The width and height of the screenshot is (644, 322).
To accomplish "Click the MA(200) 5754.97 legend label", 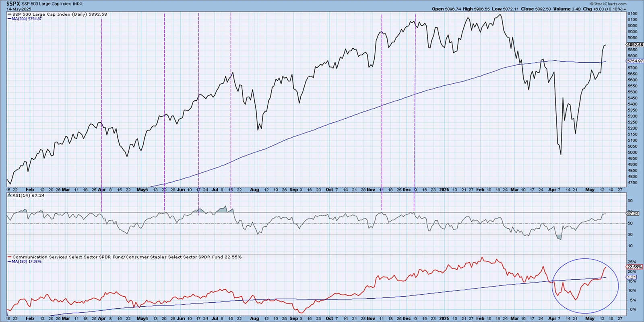I will [x=27, y=19].
